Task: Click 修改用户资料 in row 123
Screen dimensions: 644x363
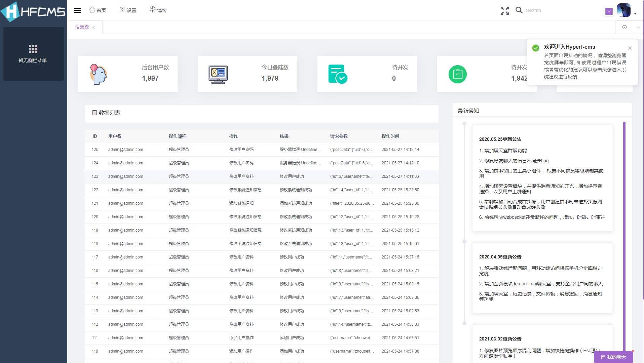Action: click(x=241, y=176)
